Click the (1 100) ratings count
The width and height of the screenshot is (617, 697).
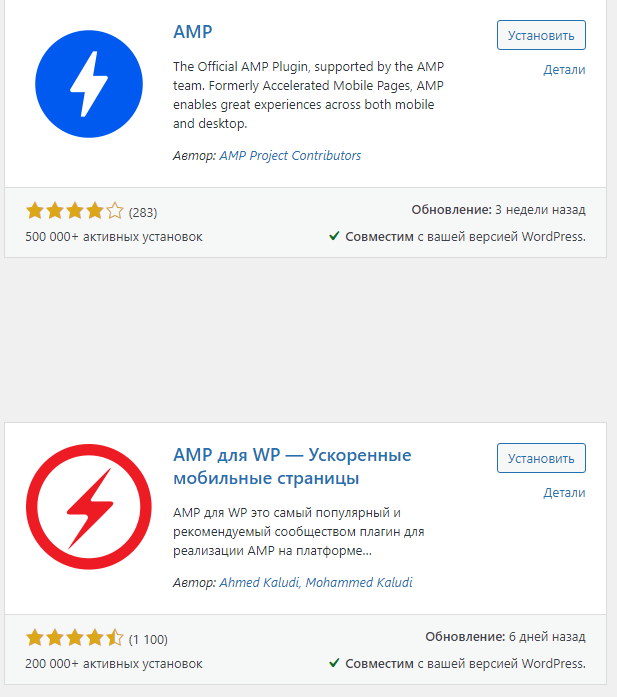(148, 639)
